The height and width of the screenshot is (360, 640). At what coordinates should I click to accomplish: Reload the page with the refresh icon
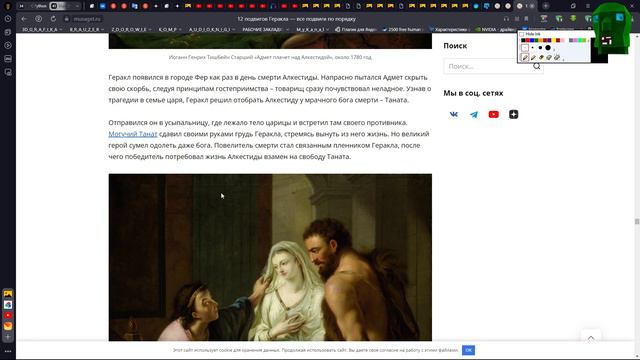(x=53, y=19)
